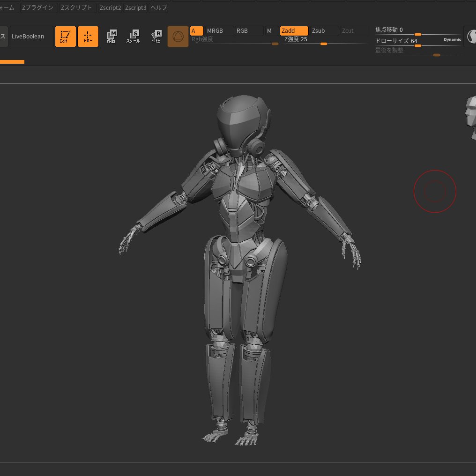Adjust the 焦点移動 focal shift slider
476x476 pixels.
click(418, 30)
